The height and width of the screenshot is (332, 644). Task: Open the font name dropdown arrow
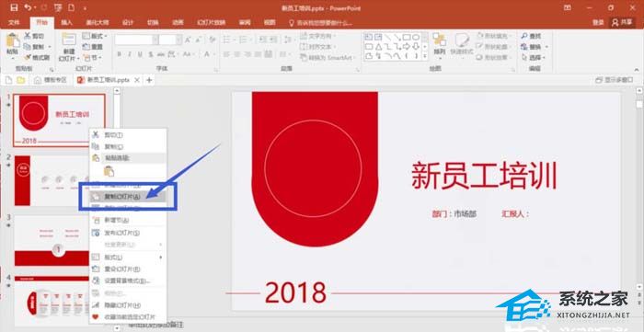point(155,40)
